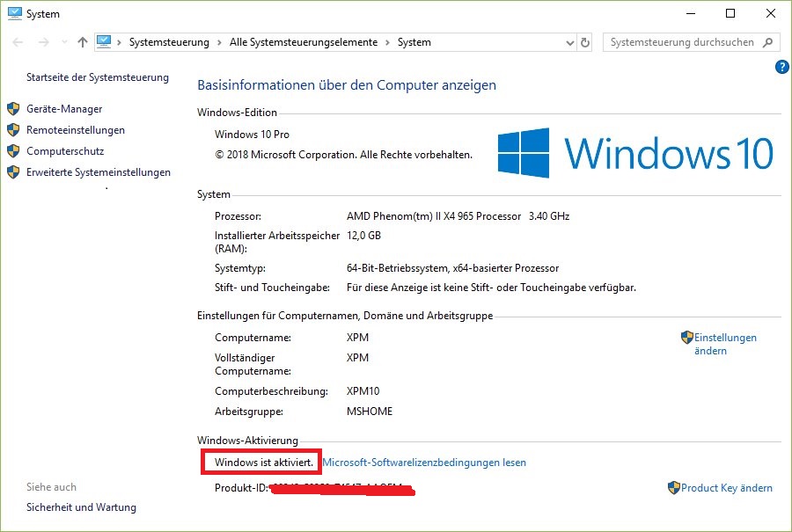Open the recent locations dropdown arrow
The height and width of the screenshot is (532, 792).
(64, 42)
